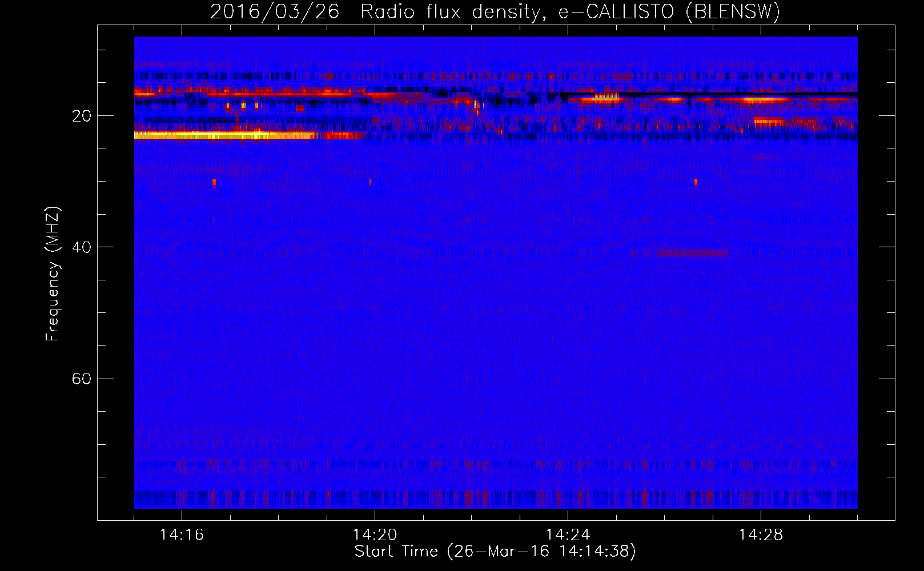The image size is (924, 571).
Task: Click the 14:28 time tick label
Action: (x=761, y=535)
